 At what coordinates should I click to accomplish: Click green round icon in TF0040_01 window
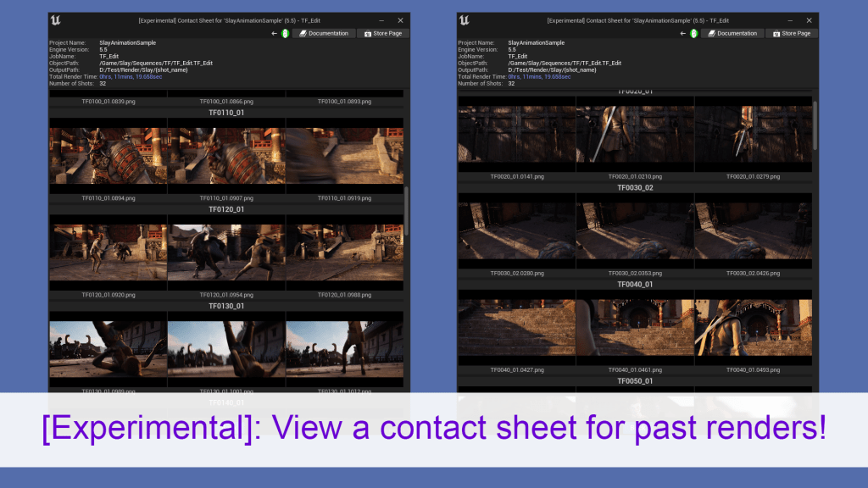point(693,33)
